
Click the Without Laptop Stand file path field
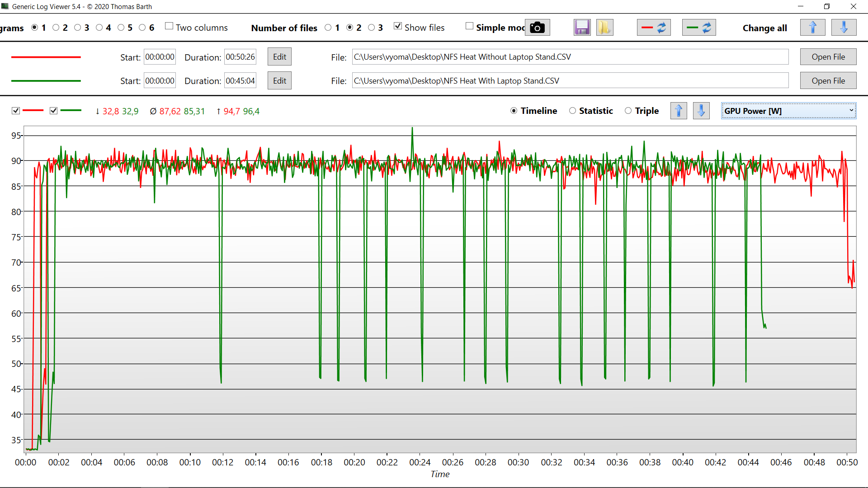570,57
